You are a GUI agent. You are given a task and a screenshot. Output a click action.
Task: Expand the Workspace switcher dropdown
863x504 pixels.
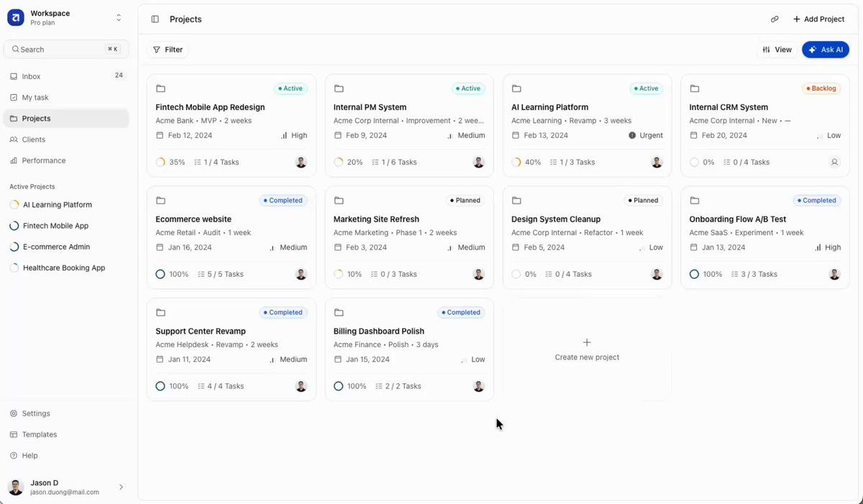tap(119, 18)
